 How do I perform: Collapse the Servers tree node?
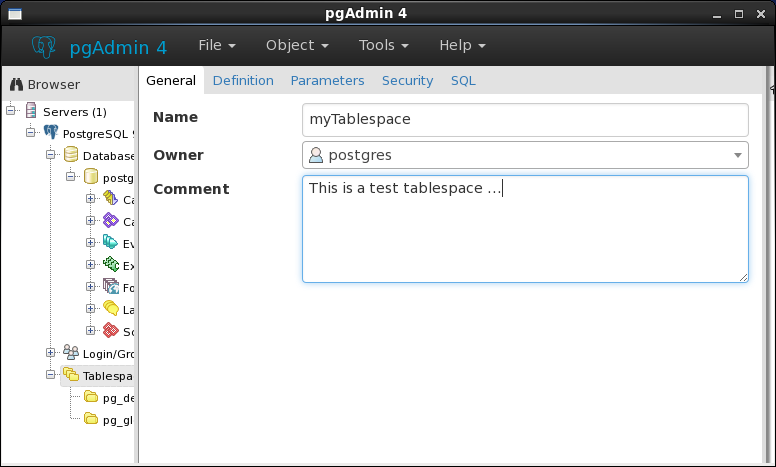click(x=10, y=110)
